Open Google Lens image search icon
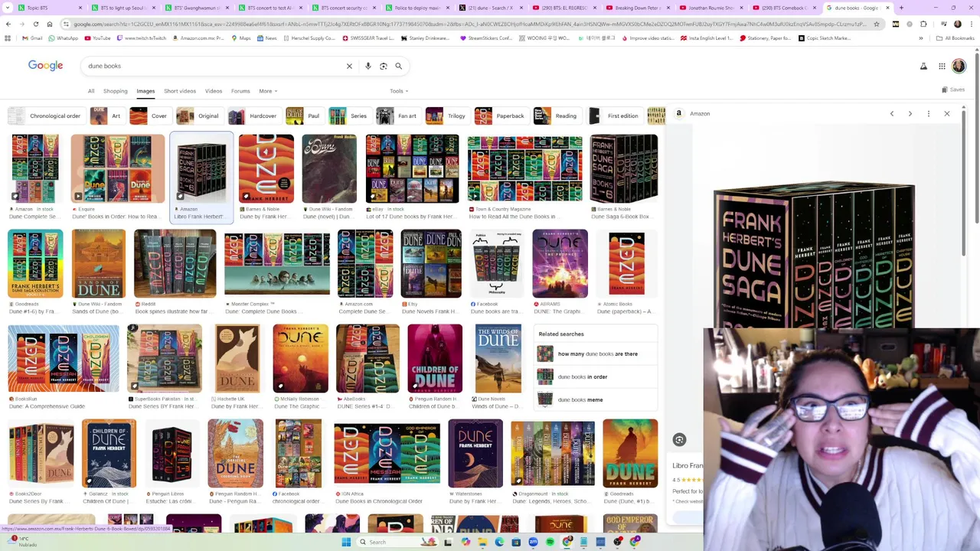The height and width of the screenshot is (551, 980). pos(384,66)
